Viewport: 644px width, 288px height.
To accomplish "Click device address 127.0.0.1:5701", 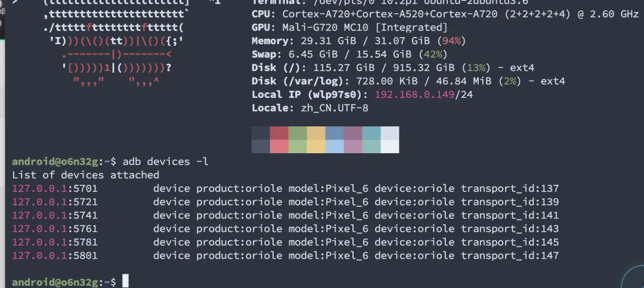I will 55,188.
